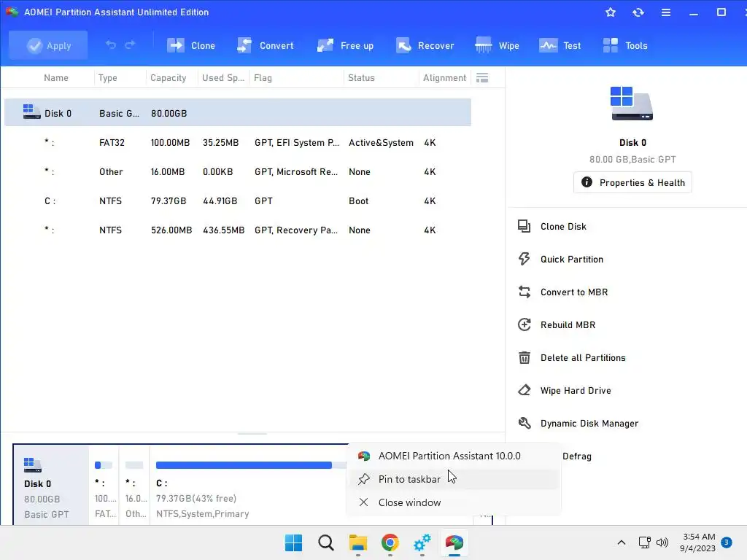The width and height of the screenshot is (747, 560).
Task: Click the Dynamic Disk Manager wrench icon
Action: (x=524, y=423)
